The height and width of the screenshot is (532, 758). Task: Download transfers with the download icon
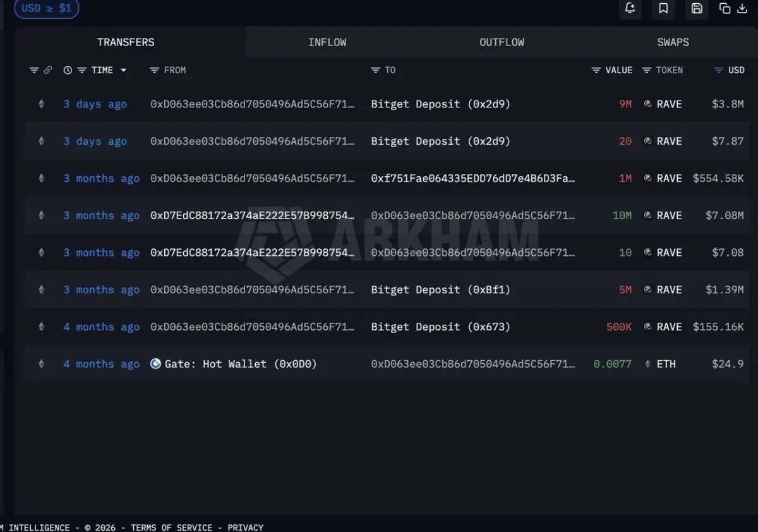pos(742,8)
